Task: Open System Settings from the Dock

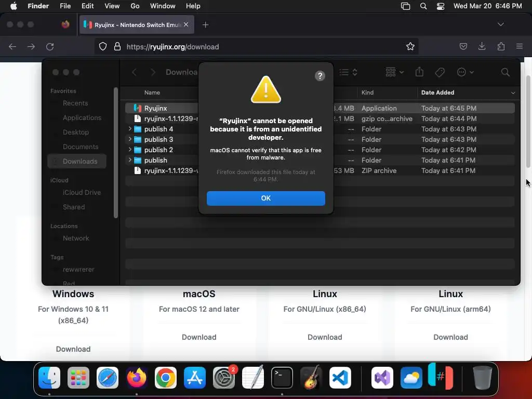Action: (x=224, y=378)
